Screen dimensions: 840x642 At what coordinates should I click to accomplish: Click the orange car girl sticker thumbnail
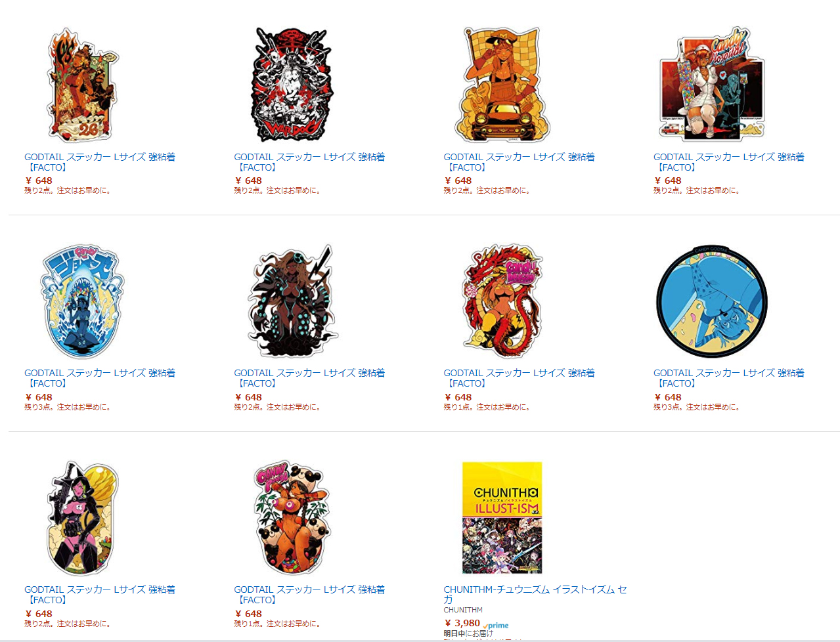point(502,84)
